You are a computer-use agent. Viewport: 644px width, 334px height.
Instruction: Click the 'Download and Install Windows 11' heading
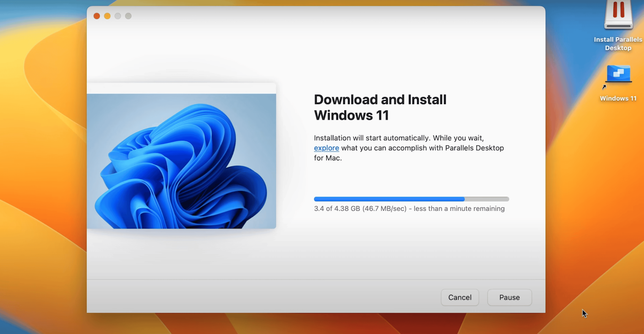pos(380,107)
